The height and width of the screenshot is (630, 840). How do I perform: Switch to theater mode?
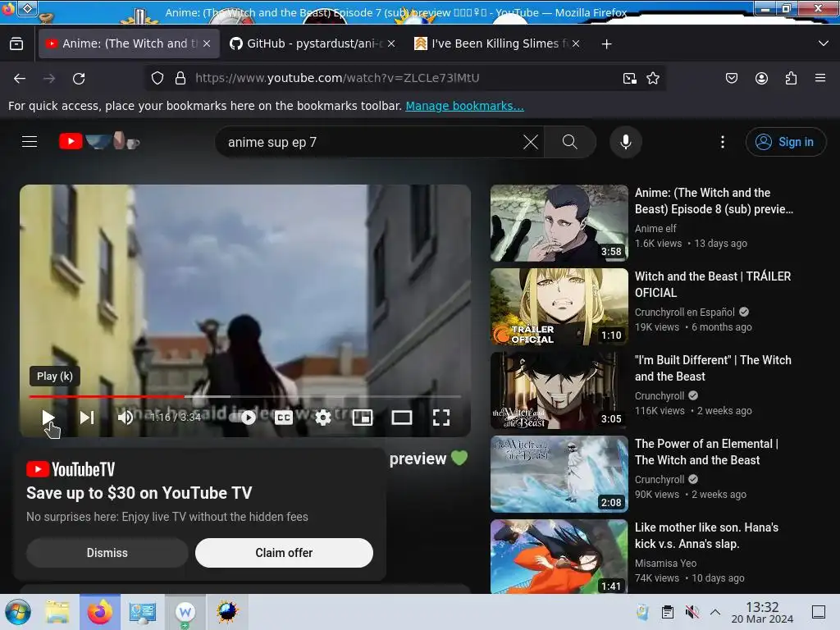[x=402, y=418]
